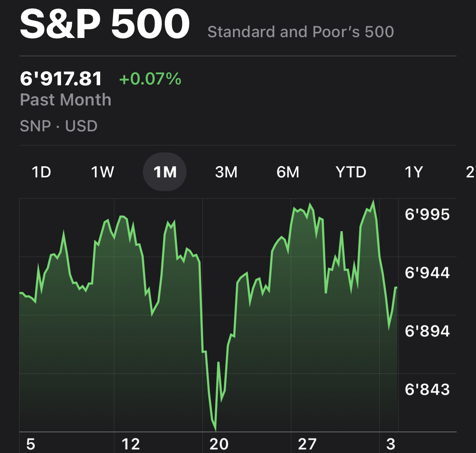Click the 6'995 price axis label
The width and height of the screenshot is (476, 453).
click(427, 214)
